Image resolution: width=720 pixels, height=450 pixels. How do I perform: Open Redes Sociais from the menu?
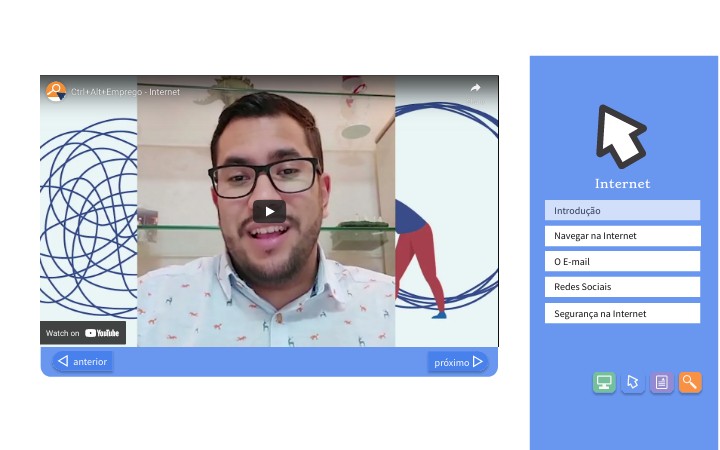click(x=622, y=287)
